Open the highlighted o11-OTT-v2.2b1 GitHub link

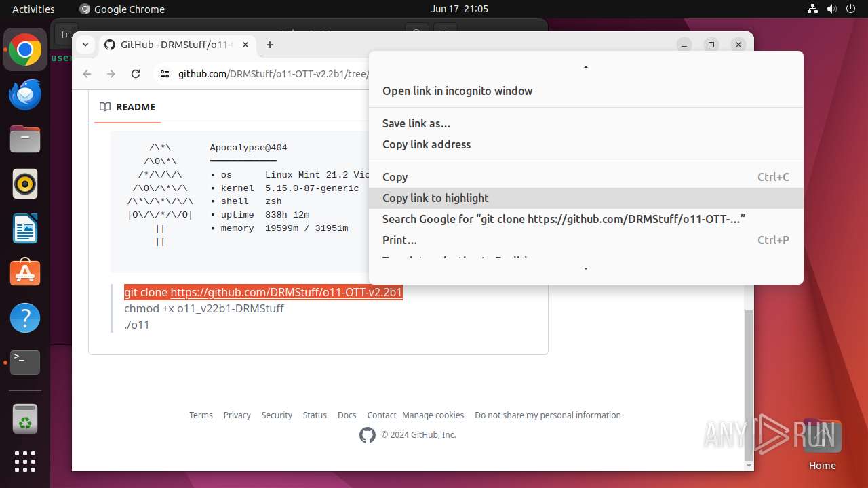(286, 292)
